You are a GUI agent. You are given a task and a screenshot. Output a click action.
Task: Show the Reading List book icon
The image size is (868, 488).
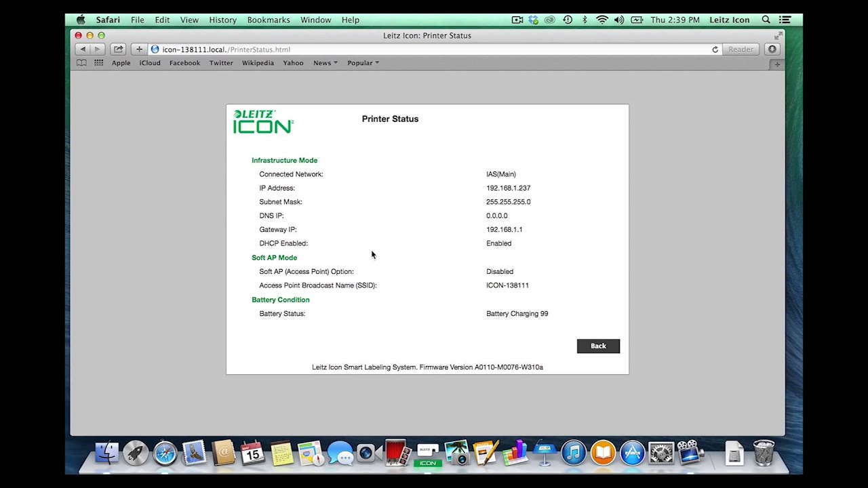pyautogui.click(x=81, y=63)
